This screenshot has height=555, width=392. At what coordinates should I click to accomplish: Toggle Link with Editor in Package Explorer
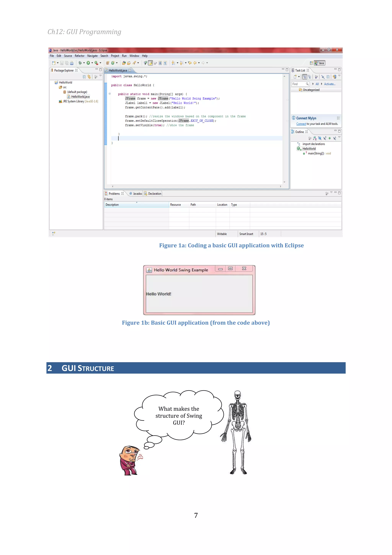coord(89,77)
